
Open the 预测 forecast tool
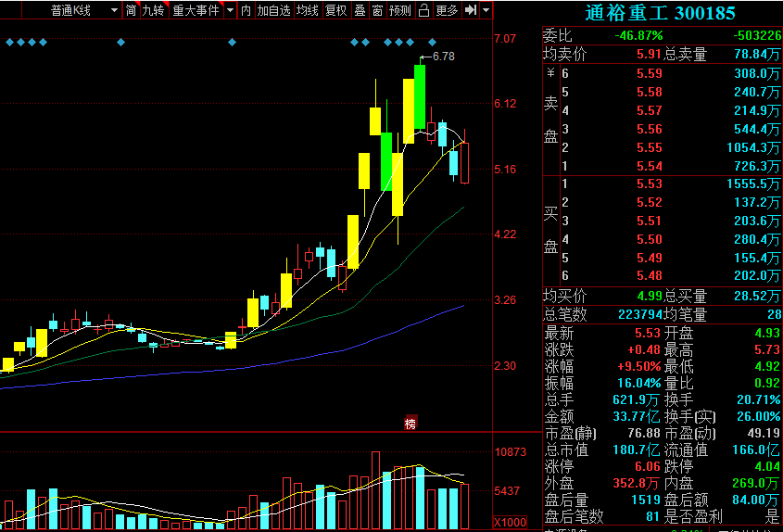(400, 10)
